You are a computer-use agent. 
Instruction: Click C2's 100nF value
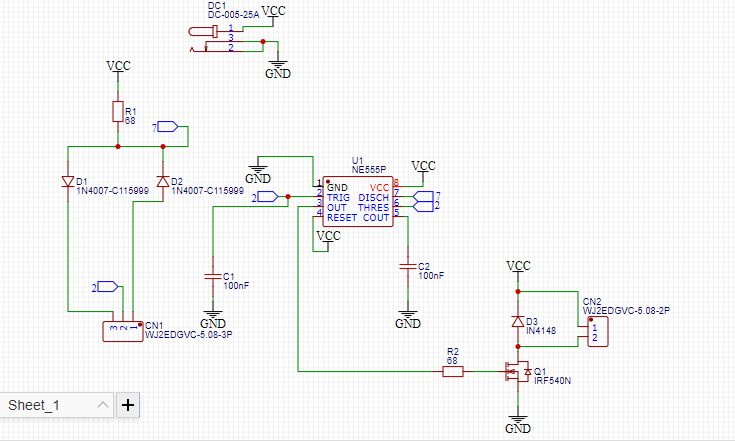[x=431, y=276]
